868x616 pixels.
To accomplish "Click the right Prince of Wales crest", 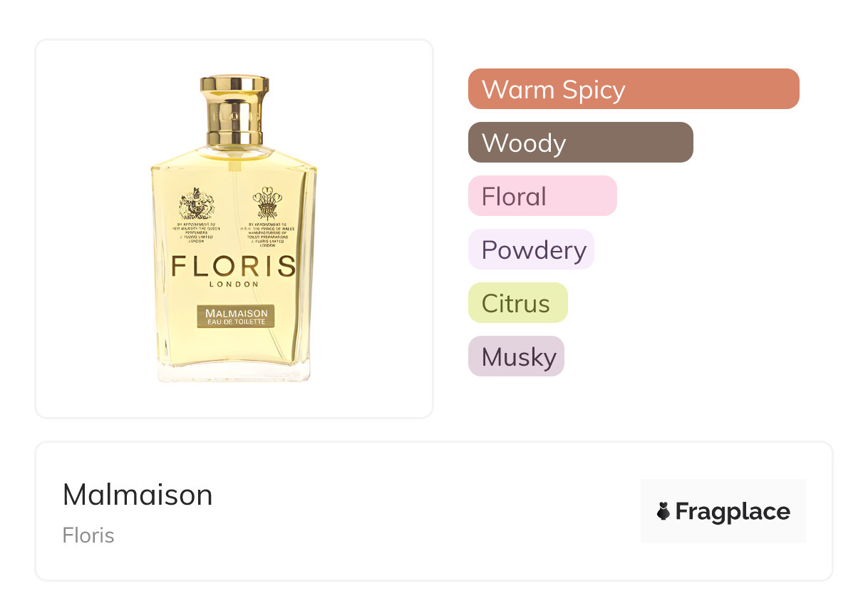I will [267, 203].
